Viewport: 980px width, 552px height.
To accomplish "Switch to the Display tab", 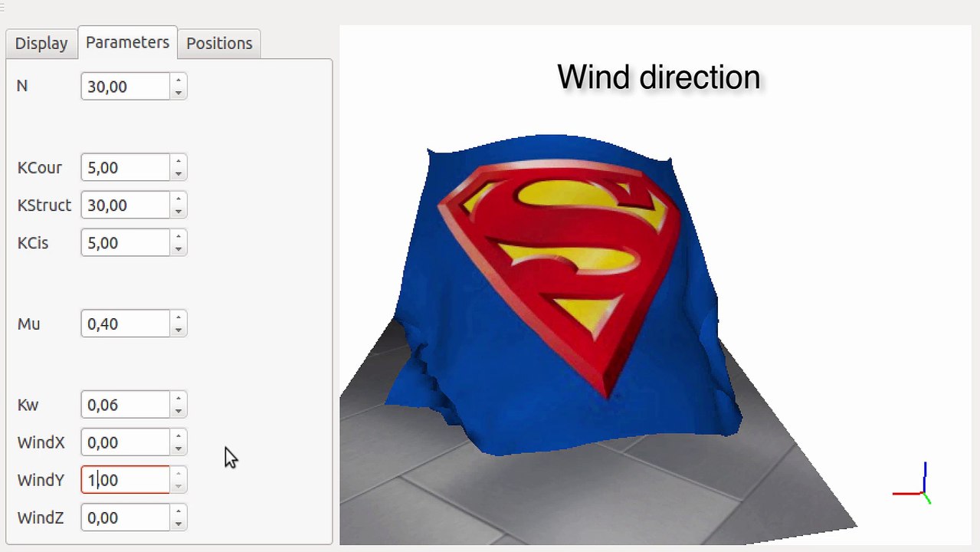I will tap(41, 44).
